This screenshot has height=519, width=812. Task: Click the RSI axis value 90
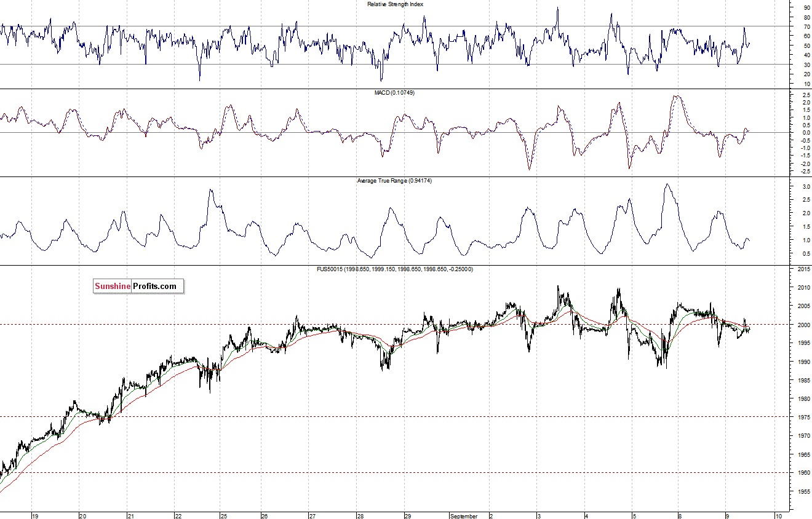(806, 7)
